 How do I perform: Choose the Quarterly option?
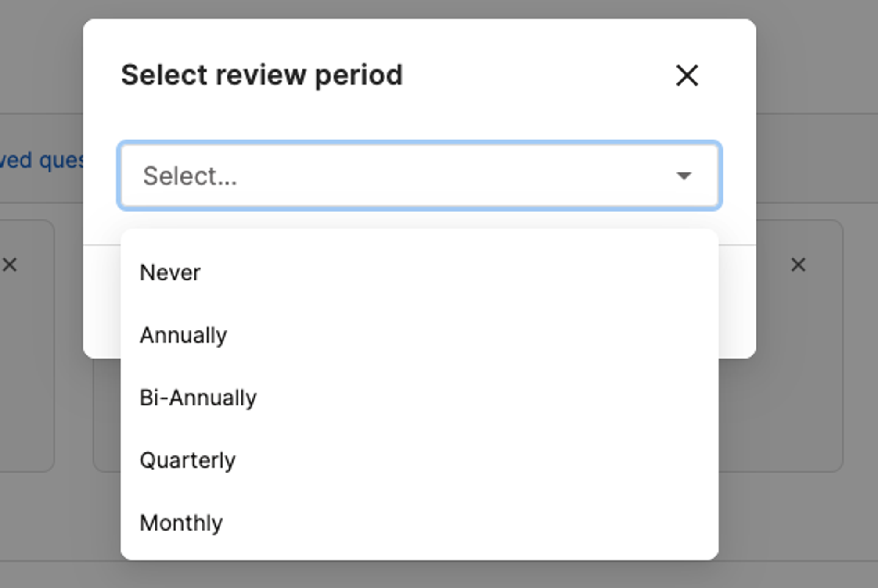tap(420, 460)
